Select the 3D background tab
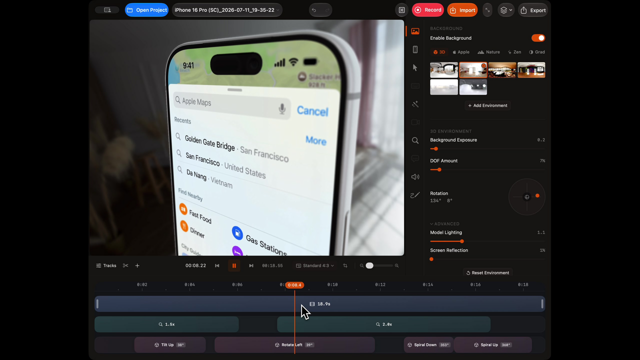The image size is (640, 360). [439, 52]
